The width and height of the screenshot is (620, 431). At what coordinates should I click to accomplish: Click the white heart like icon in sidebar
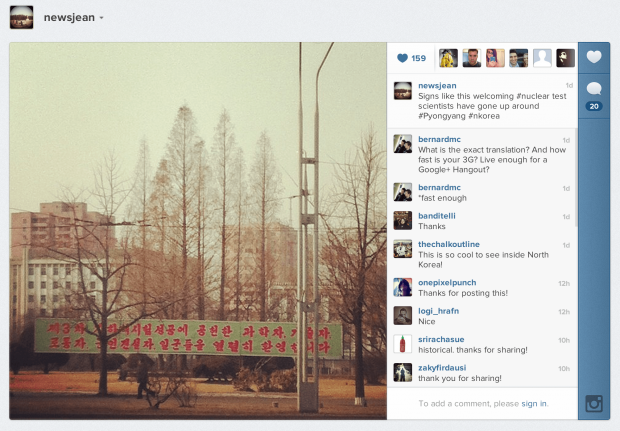[594, 57]
